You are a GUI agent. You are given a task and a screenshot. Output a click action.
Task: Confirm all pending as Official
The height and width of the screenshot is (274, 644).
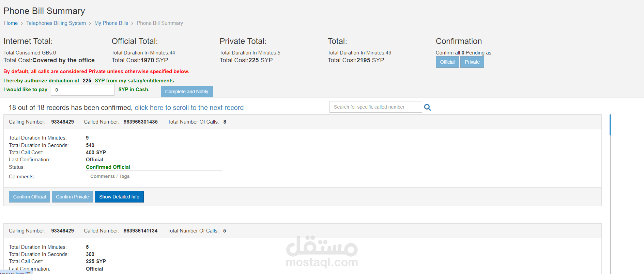click(x=447, y=62)
